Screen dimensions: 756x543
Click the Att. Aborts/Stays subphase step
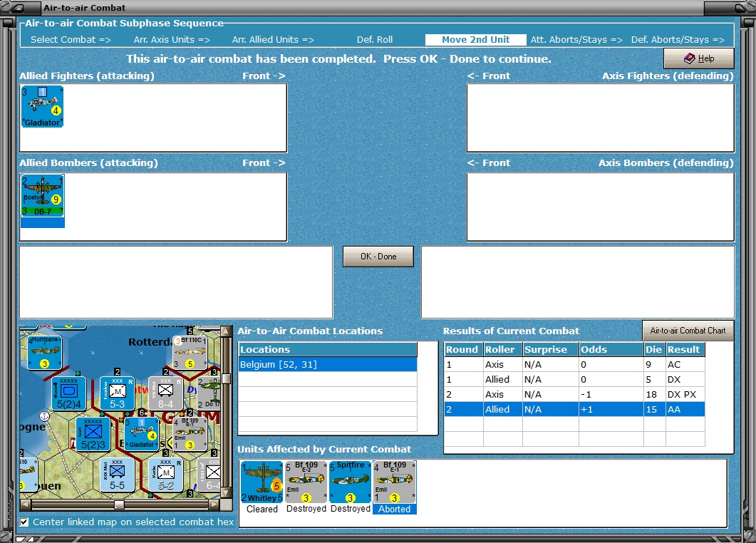coord(576,39)
